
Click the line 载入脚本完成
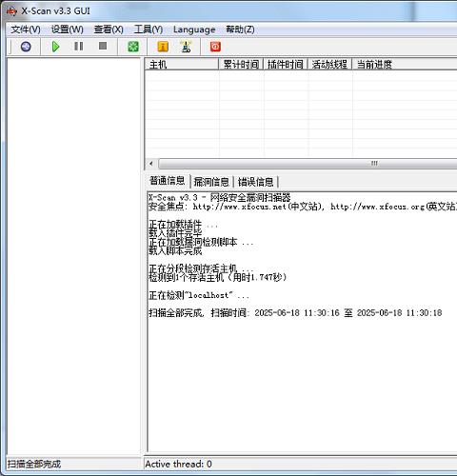coord(175,251)
